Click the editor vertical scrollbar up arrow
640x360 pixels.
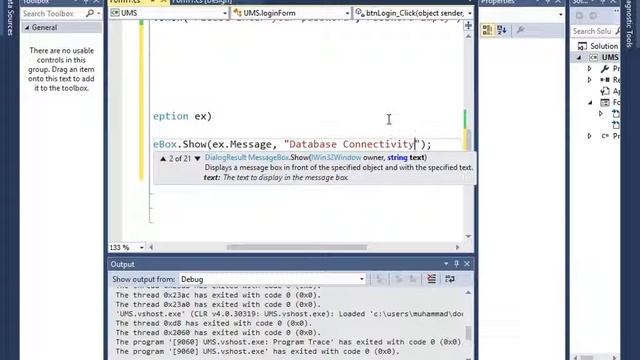point(468,36)
